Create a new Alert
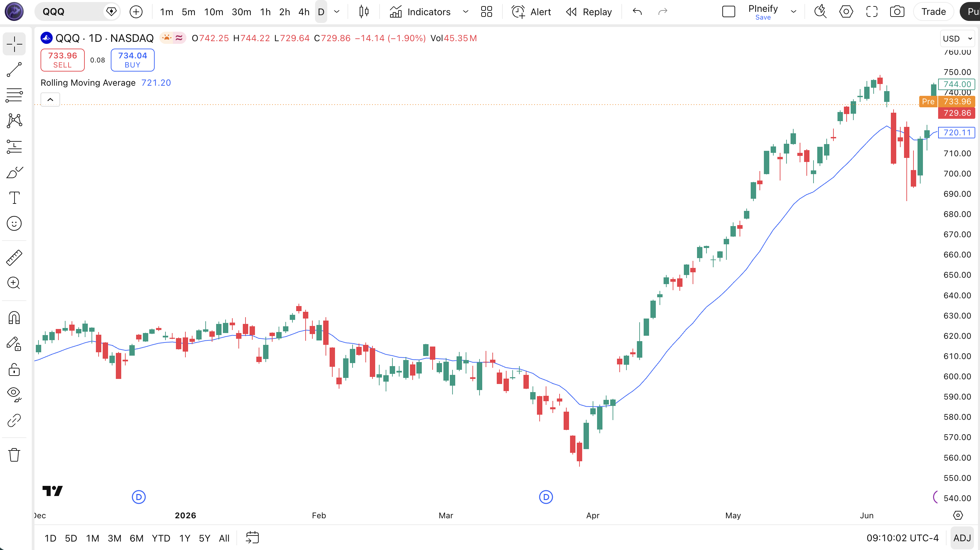This screenshot has height=550, width=980. point(531,12)
